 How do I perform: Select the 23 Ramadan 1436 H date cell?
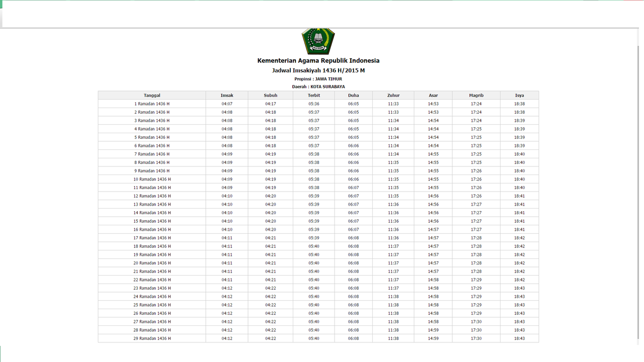[x=152, y=288]
